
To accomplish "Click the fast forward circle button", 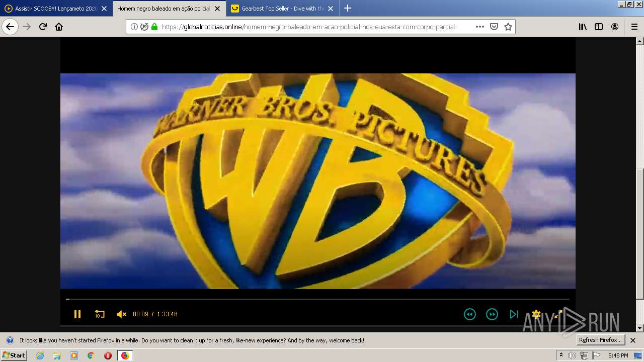I will coord(492,314).
